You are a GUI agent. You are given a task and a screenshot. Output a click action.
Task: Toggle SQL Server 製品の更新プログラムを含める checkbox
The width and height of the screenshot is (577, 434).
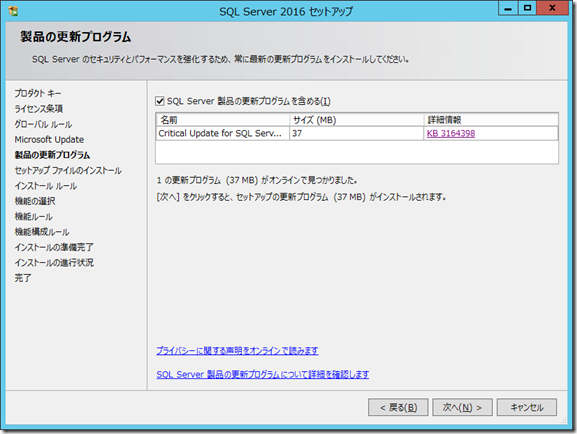pyautogui.click(x=160, y=101)
